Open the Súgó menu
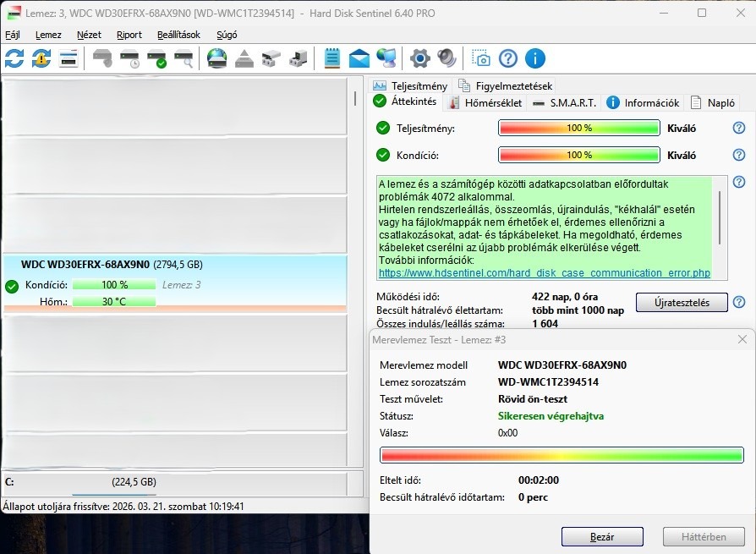This screenshot has height=554, width=756. pyautogui.click(x=227, y=35)
